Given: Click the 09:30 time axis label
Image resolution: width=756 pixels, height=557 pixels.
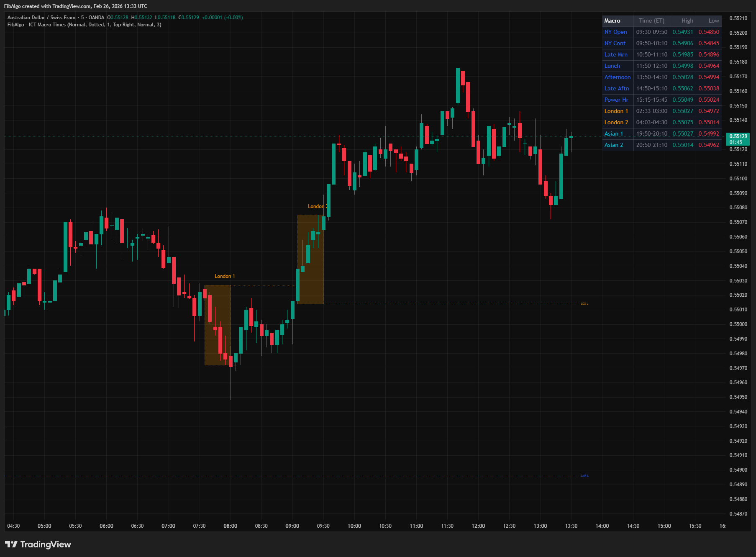Looking at the screenshot, I should coord(323,526).
